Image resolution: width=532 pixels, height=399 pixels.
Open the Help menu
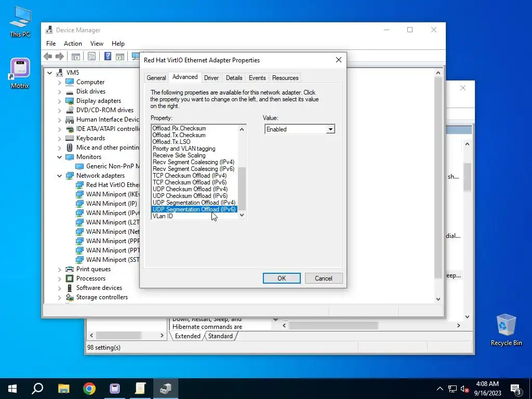(118, 44)
